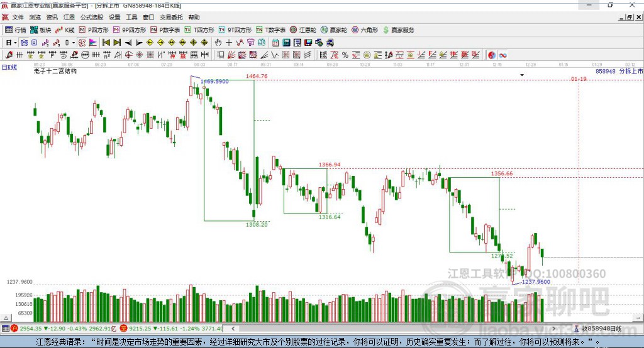Open the 设置 menu
Image resolution: width=644 pixels, height=348 pixels.
(x=114, y=17)
